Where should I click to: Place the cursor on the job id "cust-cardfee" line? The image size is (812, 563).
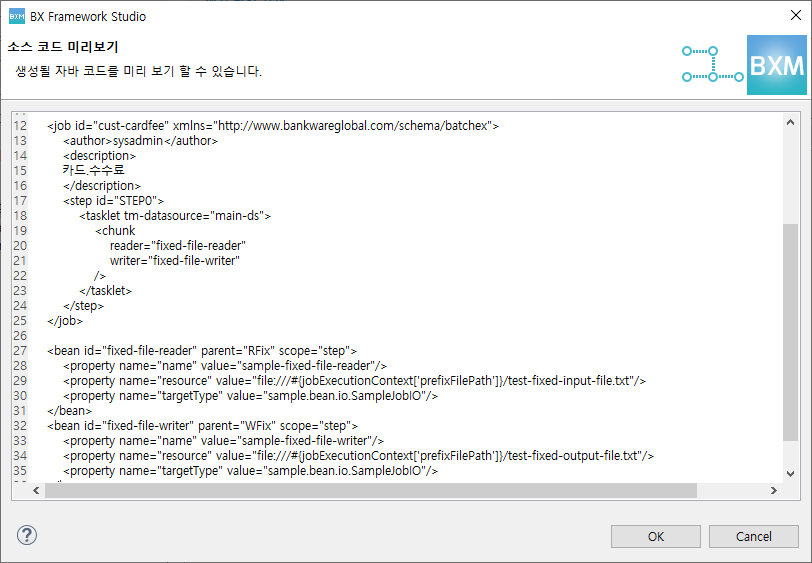[272, 126]
